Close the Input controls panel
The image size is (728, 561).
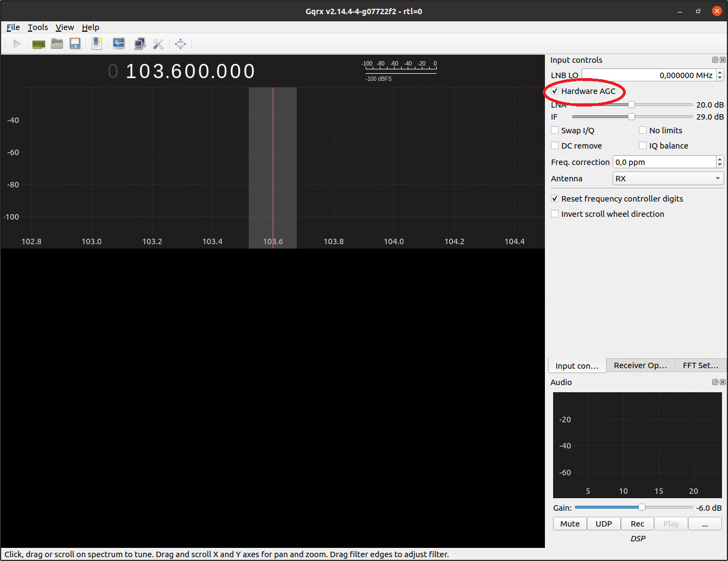click(723, 60)
